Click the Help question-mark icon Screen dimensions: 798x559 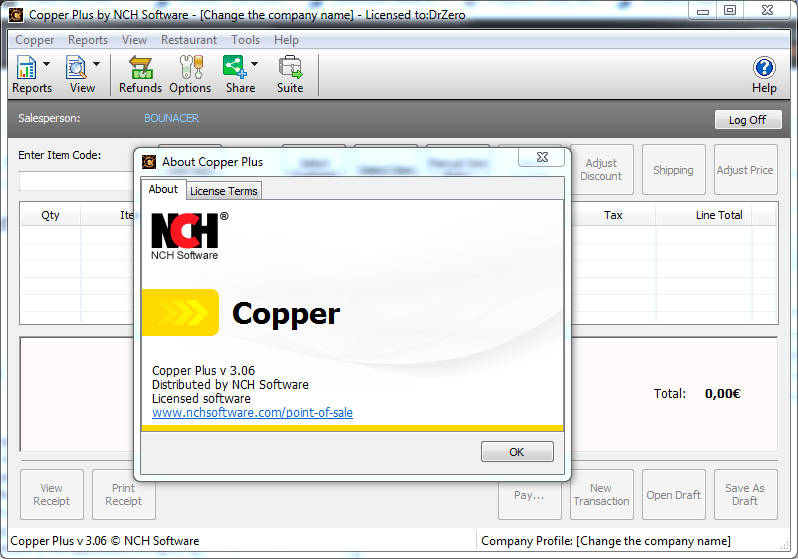click(x=764, y=67)
